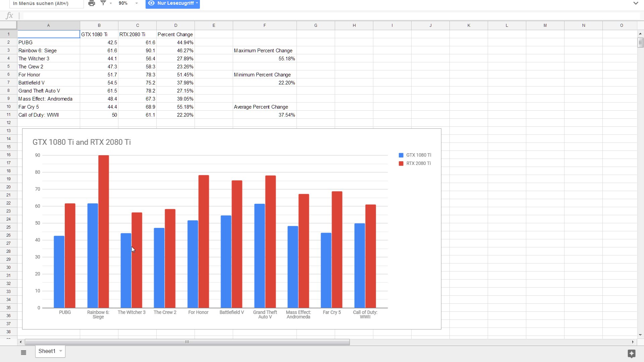Click the Explore star icon
644x362 pixels.
pyautogui.click(x=631, y=353)
